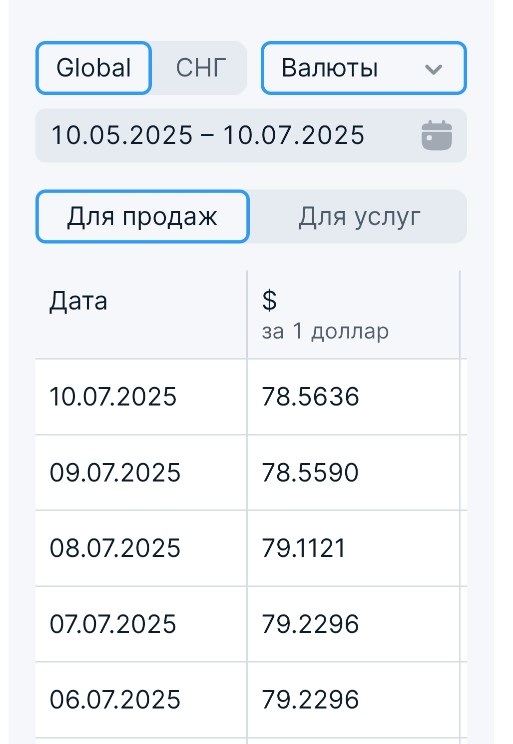Click the за 1 доллар subtitle
The height and width of the screenshot is (744, 513).
pyautogui.click(x=325, y=331)
